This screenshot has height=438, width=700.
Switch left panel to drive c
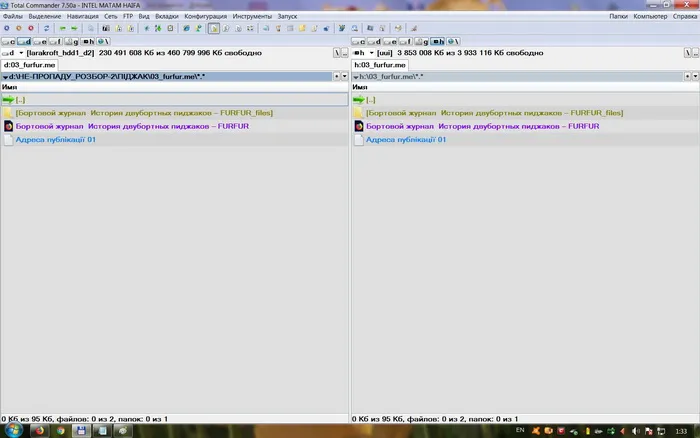coord(8,42)
